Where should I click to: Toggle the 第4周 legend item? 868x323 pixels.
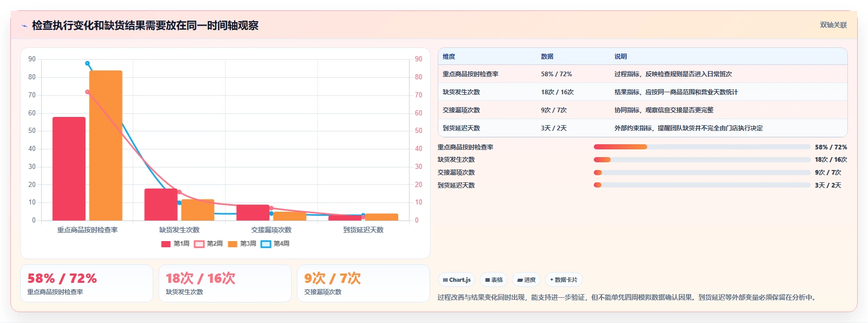tap(275, 244)
